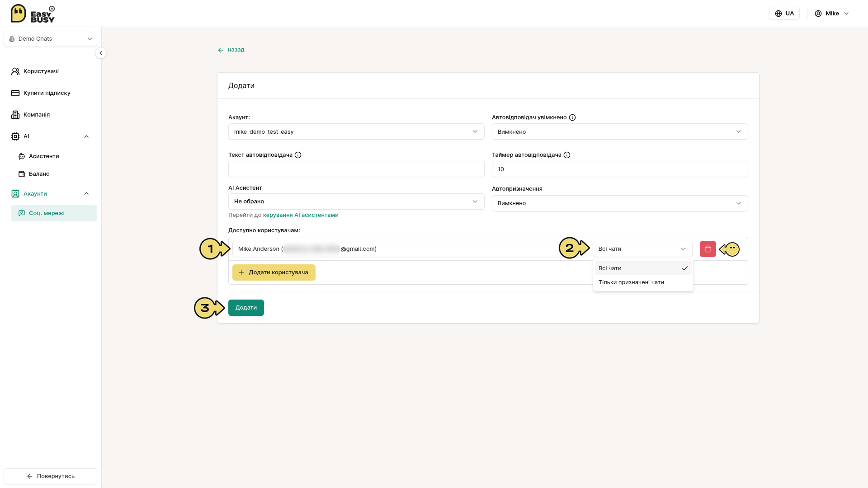Click info icon next to Таймер автовідповідача

pos(567,155)
